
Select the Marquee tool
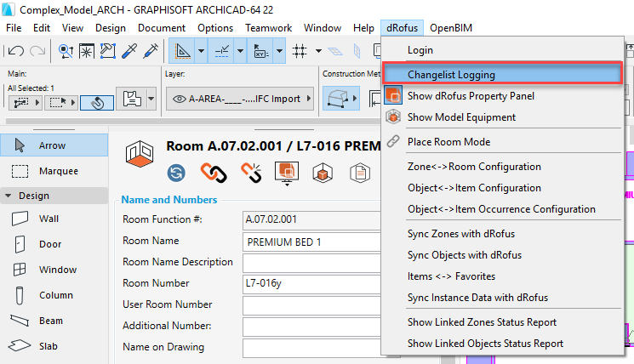[58, 171]
